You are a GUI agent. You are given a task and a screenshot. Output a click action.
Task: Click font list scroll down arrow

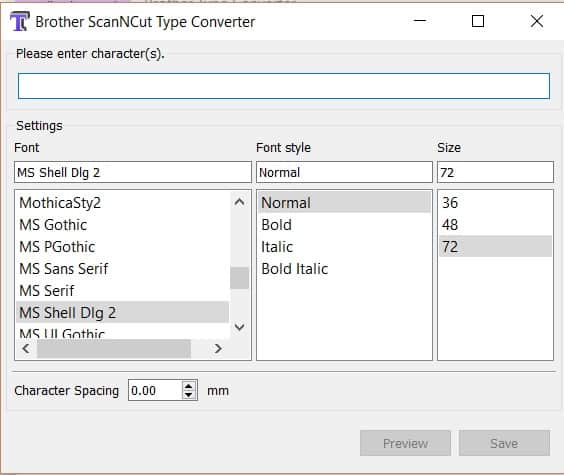(x=240, y=327)
